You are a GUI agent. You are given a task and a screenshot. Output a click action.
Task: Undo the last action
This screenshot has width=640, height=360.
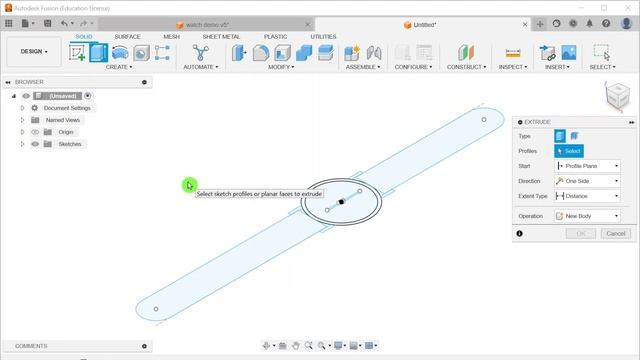click(x=64, y=24)
